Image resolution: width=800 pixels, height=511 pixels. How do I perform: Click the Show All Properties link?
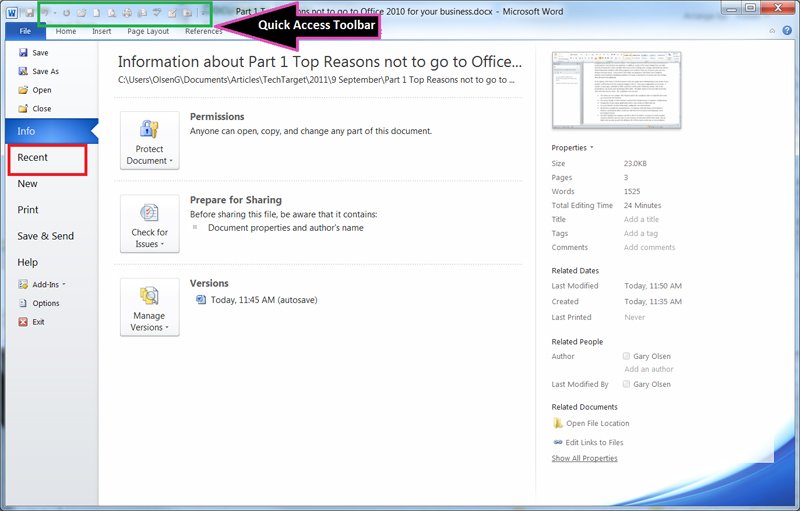(x=584, y=458)
